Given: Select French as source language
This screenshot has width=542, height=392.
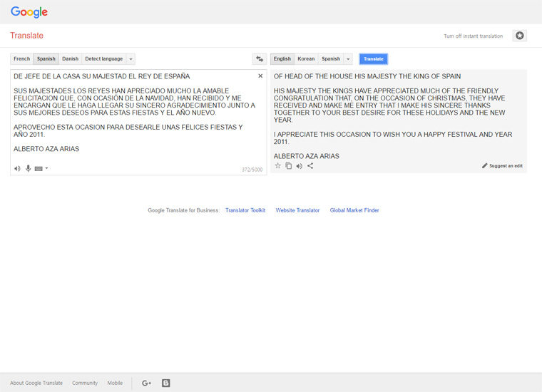Looking at the screenshot, I should (22, 59).
